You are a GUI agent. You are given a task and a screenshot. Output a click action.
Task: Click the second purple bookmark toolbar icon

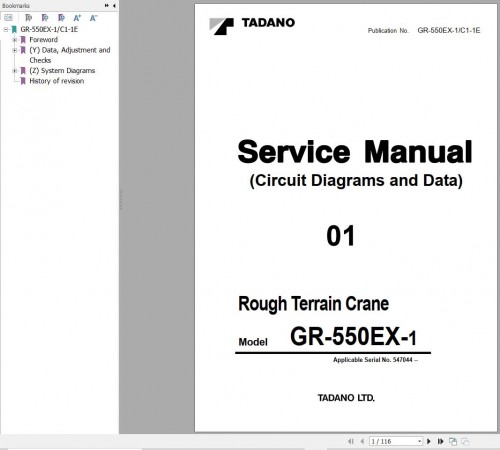pyautogui.click(x=45, y=18)
